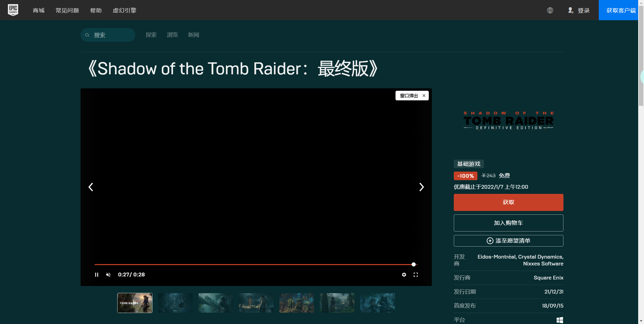The height and width of the screenshot is (324, 644).
Task: Click the Epic Games logo
Action: [x=13, y=10]
